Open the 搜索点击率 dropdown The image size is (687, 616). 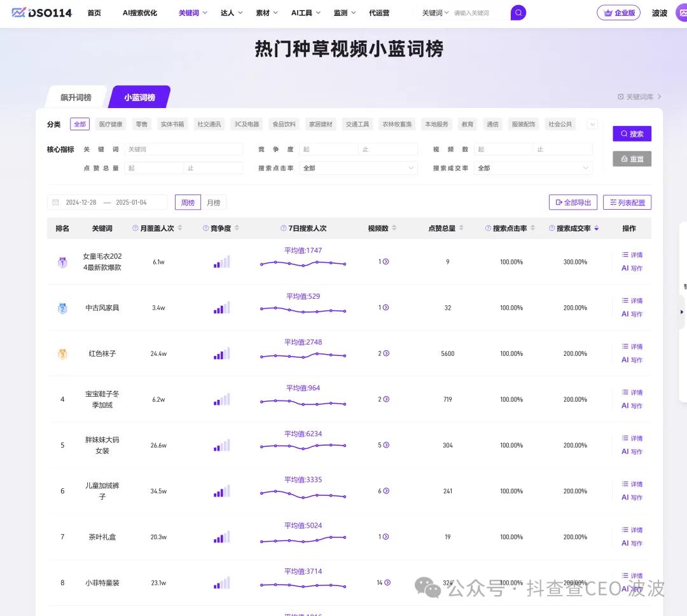[x=358, y=168]
